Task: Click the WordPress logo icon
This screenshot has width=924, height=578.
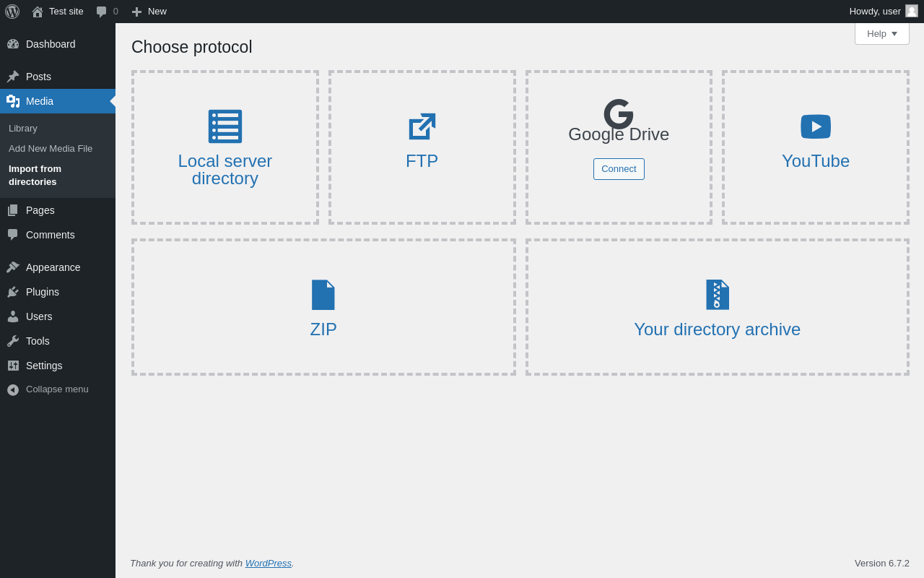Action: [x=12, y=12]
